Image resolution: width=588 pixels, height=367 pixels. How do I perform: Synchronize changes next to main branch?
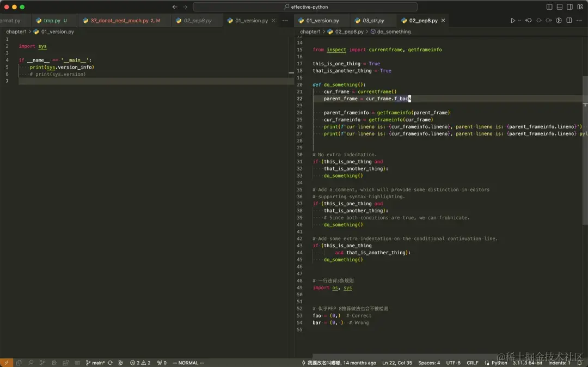coord(110,363)
